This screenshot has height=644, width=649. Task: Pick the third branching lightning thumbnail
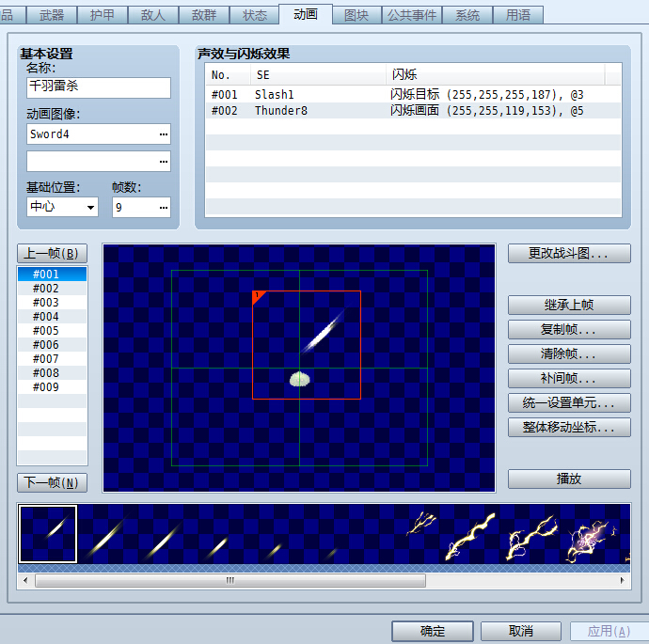click(x=528, y=534)
